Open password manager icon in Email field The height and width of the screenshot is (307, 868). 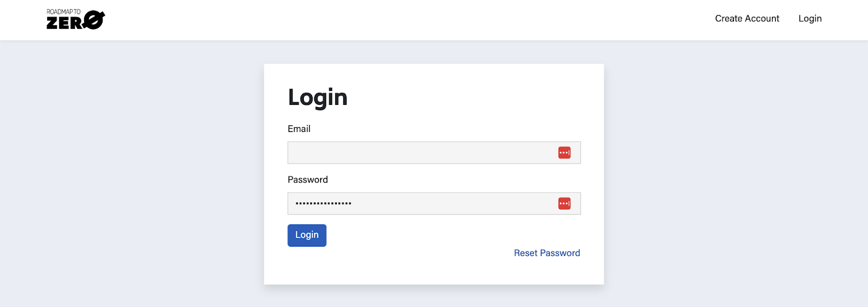[564, 153]
